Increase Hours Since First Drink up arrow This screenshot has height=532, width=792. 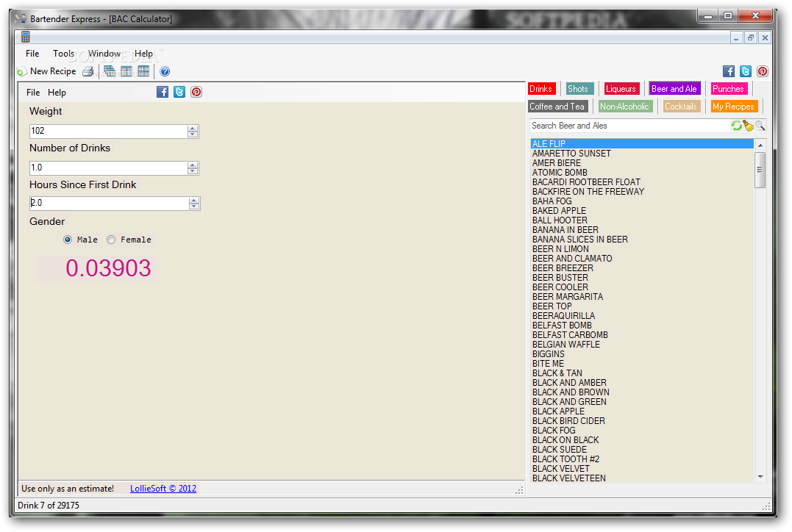194,201
